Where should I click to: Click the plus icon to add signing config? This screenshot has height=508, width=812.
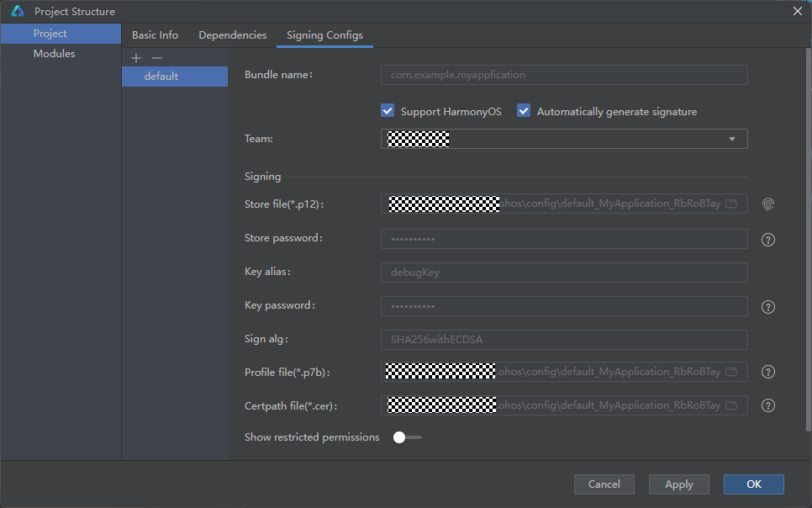pos(137,58)
